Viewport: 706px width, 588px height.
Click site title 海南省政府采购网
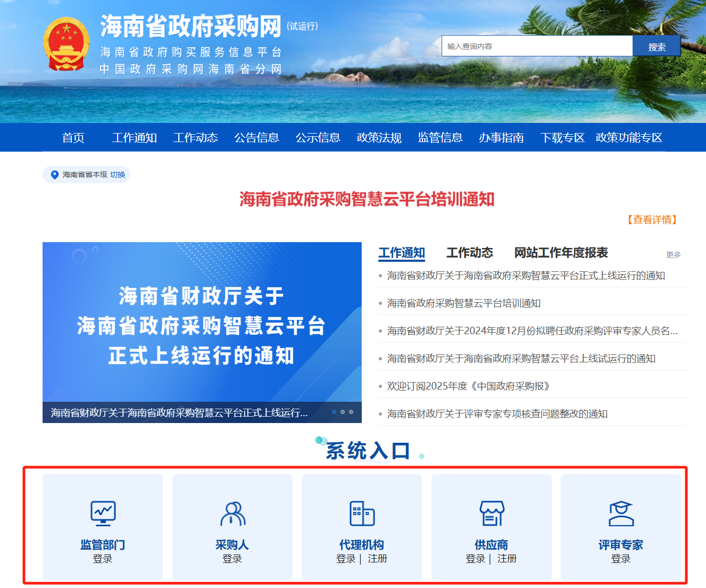pos(190,26)
